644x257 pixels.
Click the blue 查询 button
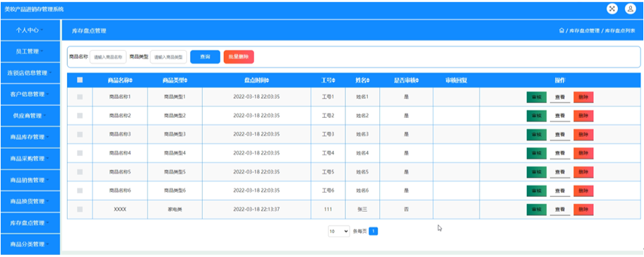click(x=205, y=57)
